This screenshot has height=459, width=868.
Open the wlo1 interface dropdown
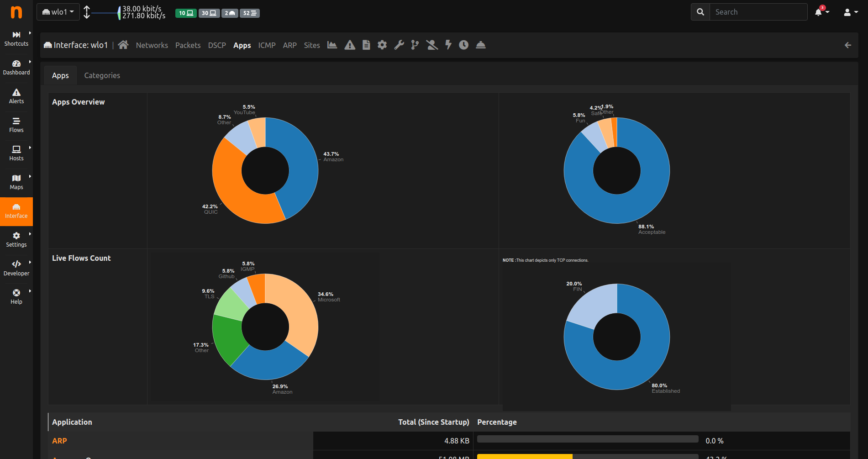58,11
